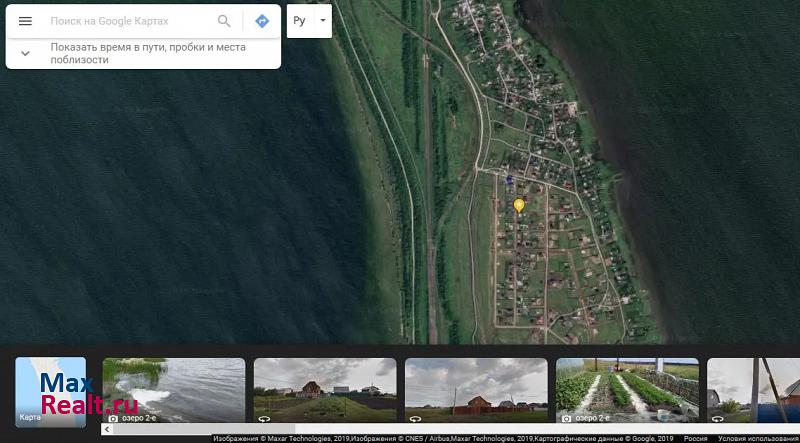Image resolution: width=800 pixels, height=443 pixels.
Task: Click the yellow location pin on map
Action: point(519,205)
